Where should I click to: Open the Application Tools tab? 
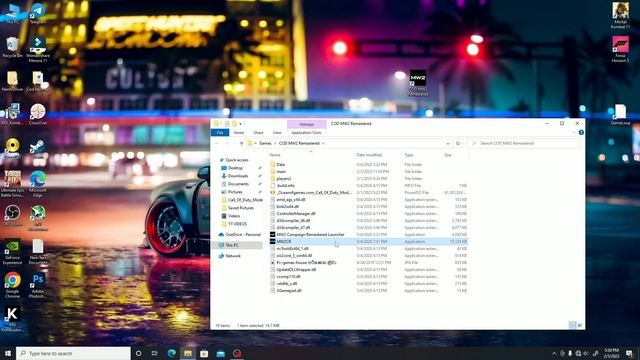306,133
